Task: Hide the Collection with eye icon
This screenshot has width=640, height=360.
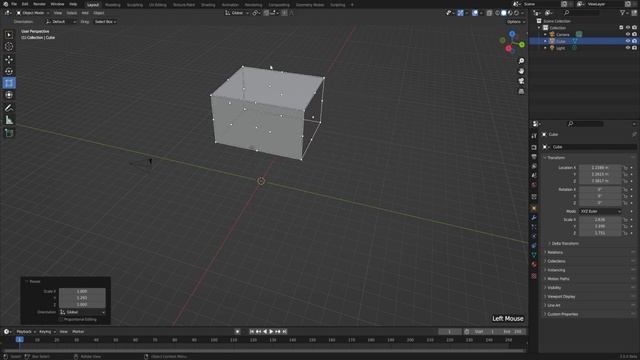Action: [x=628, y=28]
